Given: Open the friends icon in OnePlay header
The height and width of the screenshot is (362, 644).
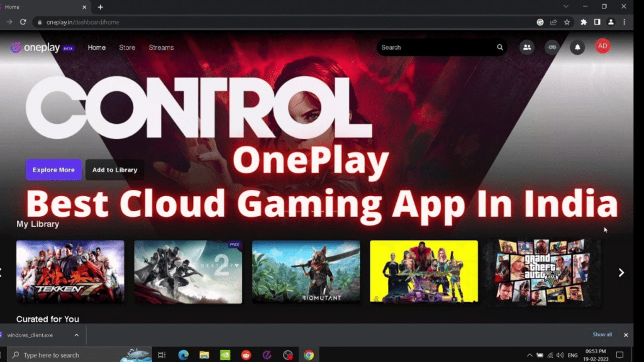Looking at the screenshot, I should coord(526,47).
